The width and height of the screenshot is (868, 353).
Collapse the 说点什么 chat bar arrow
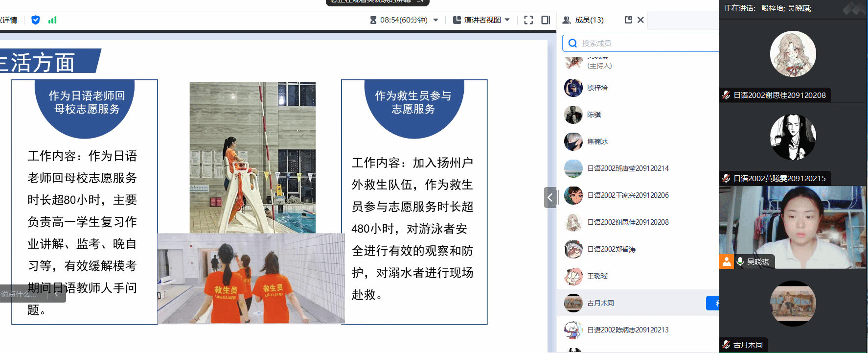coord(56,294)
